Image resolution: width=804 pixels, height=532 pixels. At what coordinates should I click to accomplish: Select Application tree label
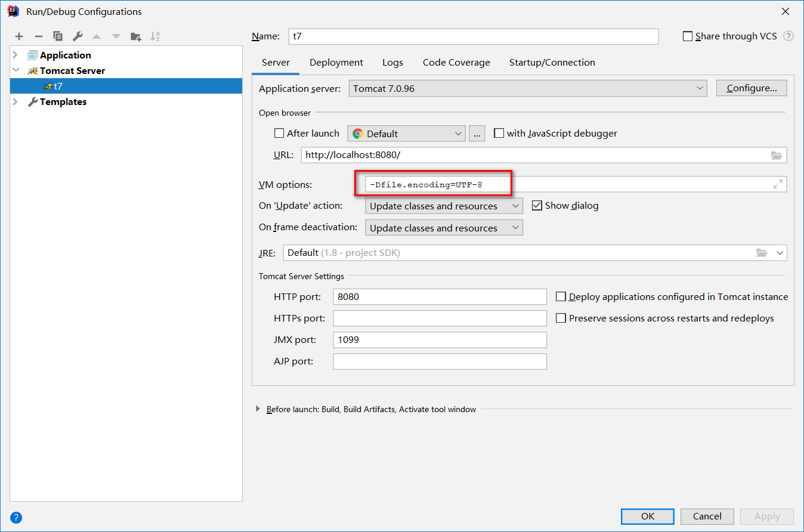66,55
